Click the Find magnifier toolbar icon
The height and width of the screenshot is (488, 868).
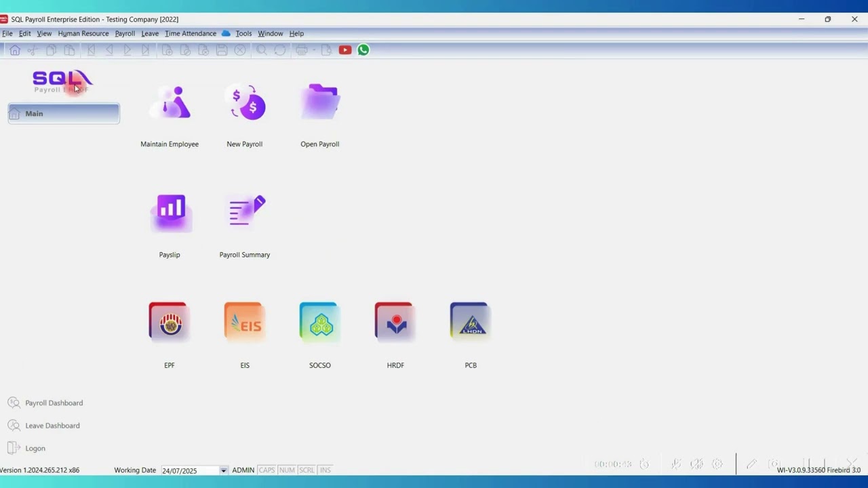(x=262, y=50)
